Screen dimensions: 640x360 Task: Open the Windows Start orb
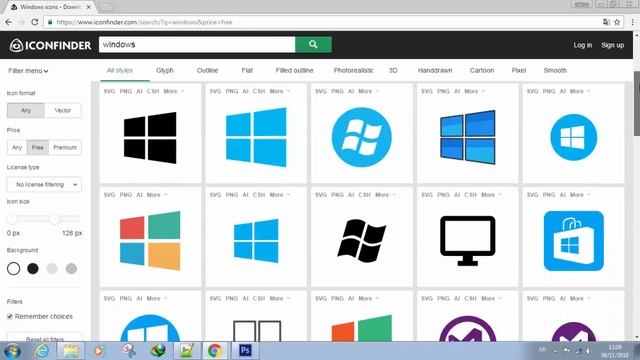tap(12, 351)
